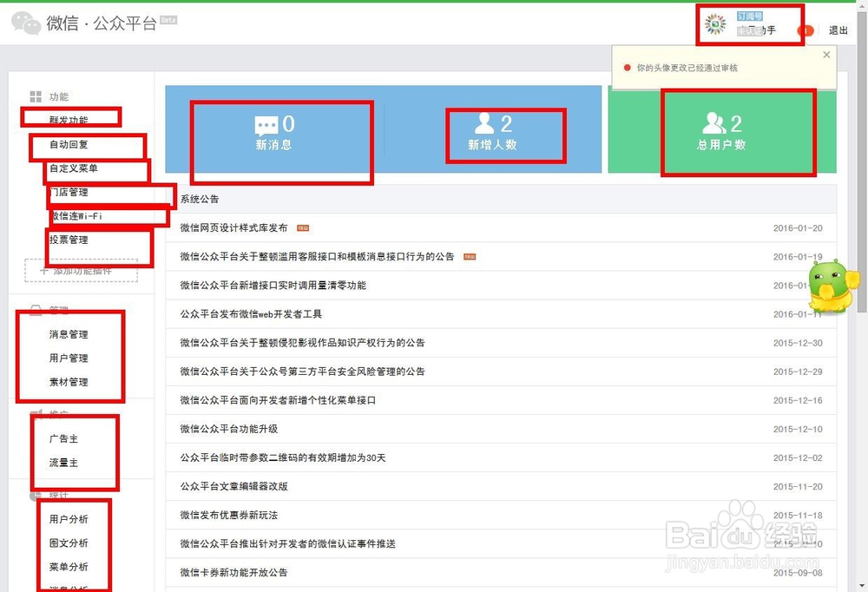This screenshot has width=868, height=592.
Task: Click the 总用户数 people icon
Action: coord(714,123)
